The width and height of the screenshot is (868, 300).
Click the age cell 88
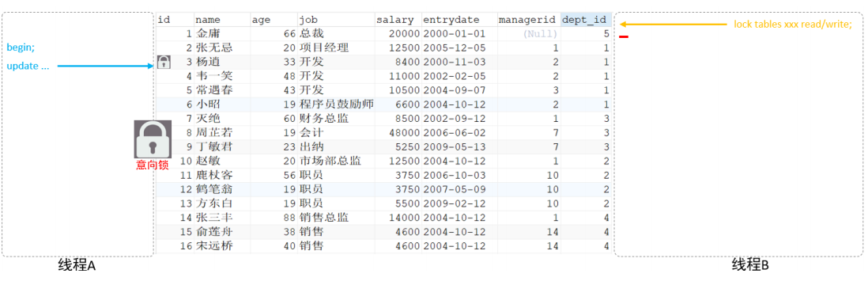click(x=289, y=218)
